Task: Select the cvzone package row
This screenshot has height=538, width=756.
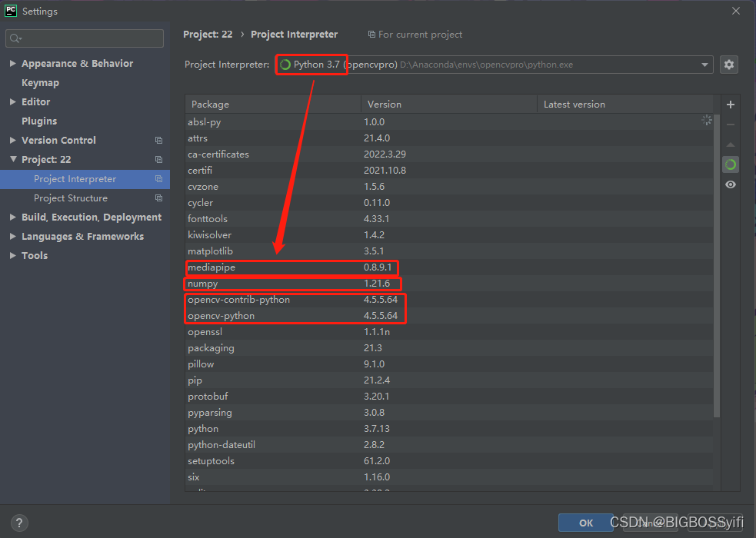Action: [449, 187]
